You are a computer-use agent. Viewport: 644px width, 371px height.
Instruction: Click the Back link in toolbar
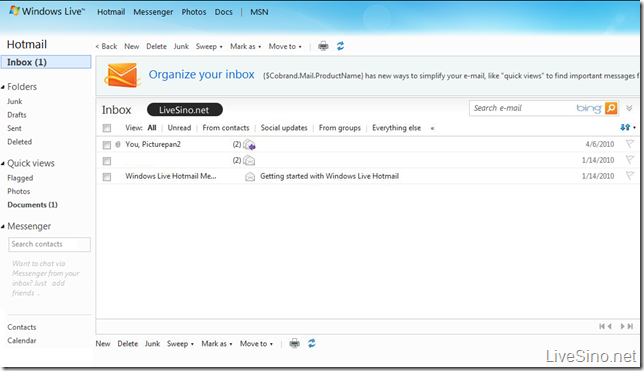click(x=106, y=46)
